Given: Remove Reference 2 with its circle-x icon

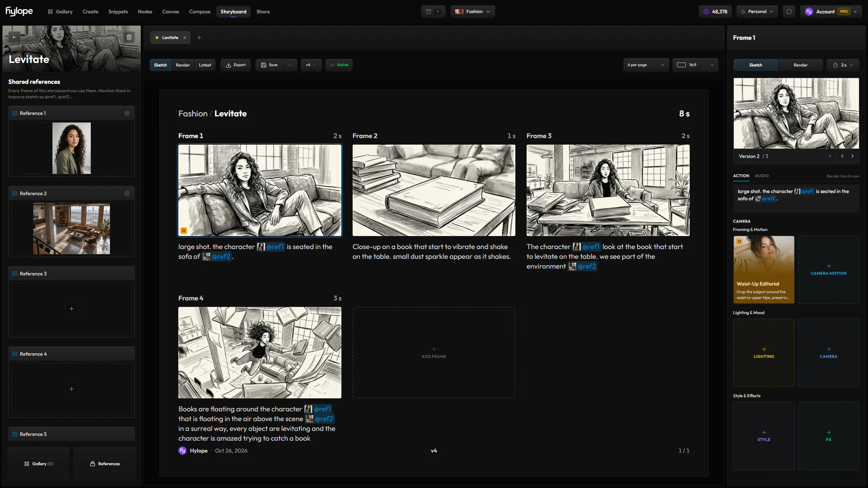Looking at the screenshot, I should [x=127, y=193].
